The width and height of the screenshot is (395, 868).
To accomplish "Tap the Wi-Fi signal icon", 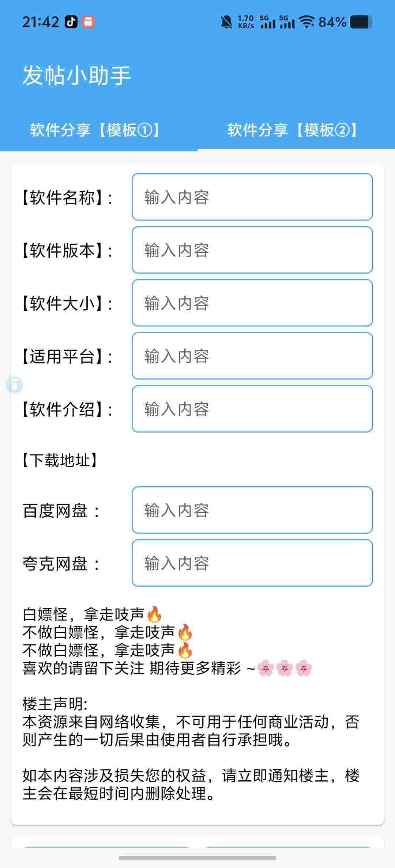I will click(306, 22).
